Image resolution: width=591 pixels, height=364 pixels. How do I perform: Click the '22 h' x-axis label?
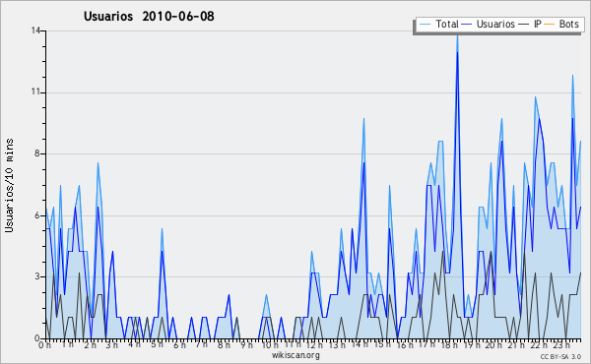538,344
